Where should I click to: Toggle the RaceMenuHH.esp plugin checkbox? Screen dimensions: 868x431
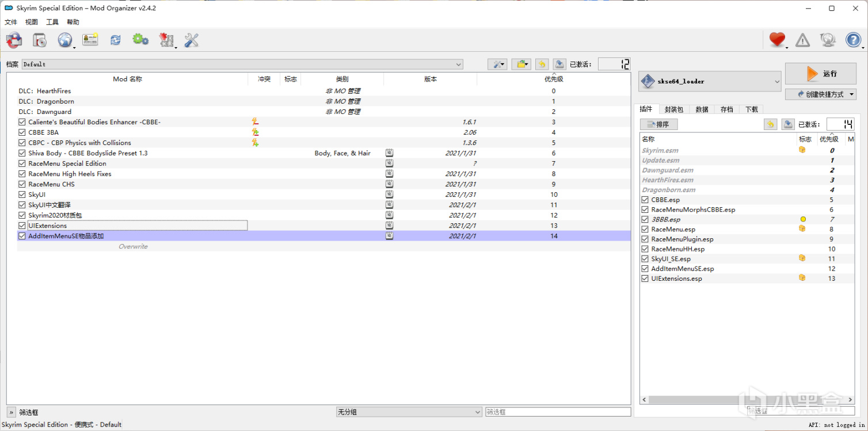tap(645, 249)
